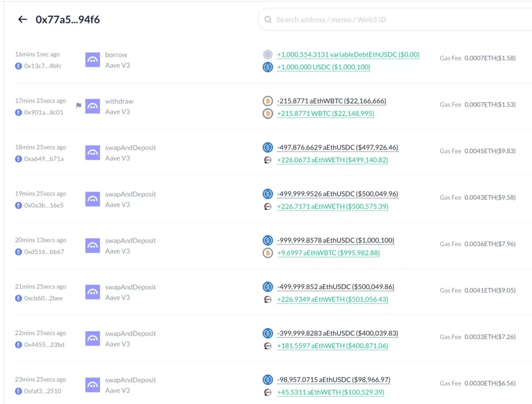Open the Aave V3 icon in borrow row
This screenshot has height=404, width=532.
click(92, 60)
